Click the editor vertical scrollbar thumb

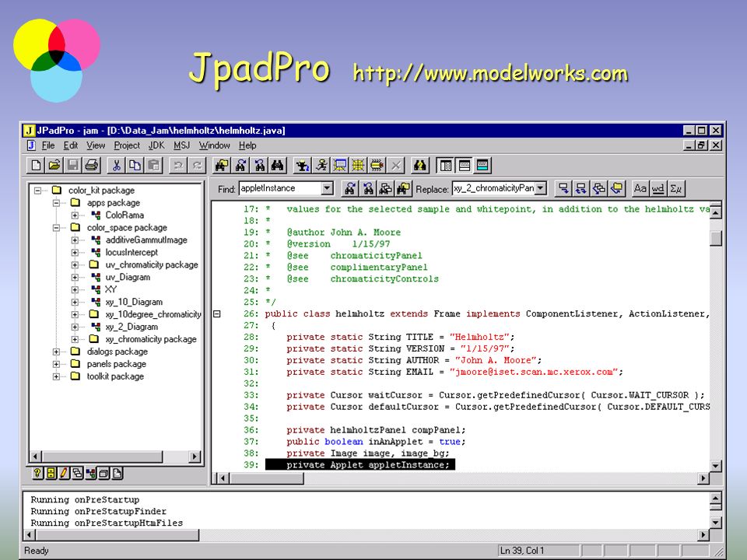(716, 238)
